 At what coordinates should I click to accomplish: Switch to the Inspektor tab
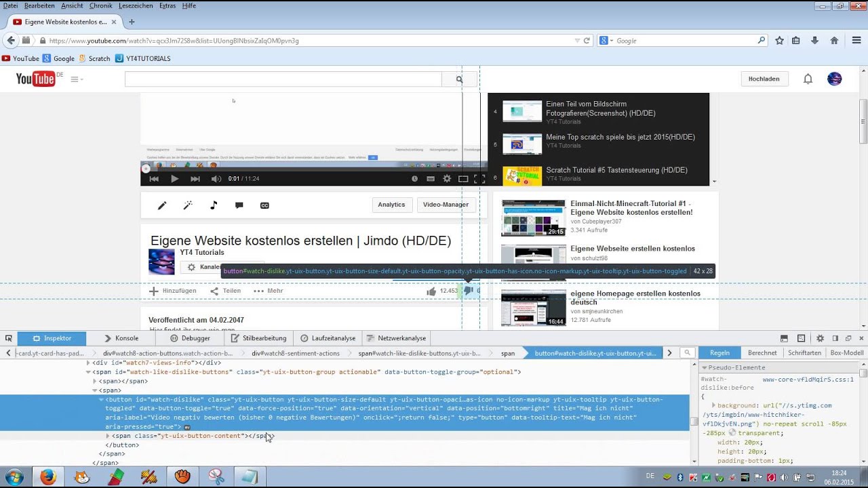pyautogui.click(x=52, y=338)
